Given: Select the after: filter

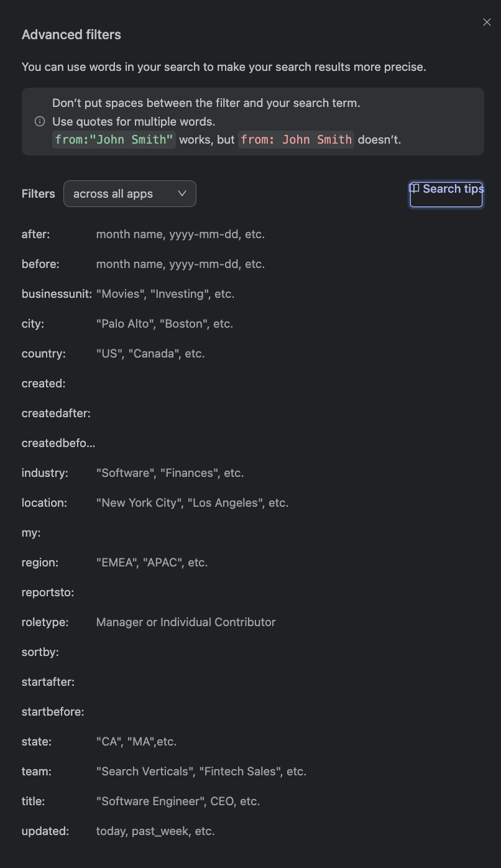Looking at the screenshot, I should pyautogui.click(x=36, y=234).
